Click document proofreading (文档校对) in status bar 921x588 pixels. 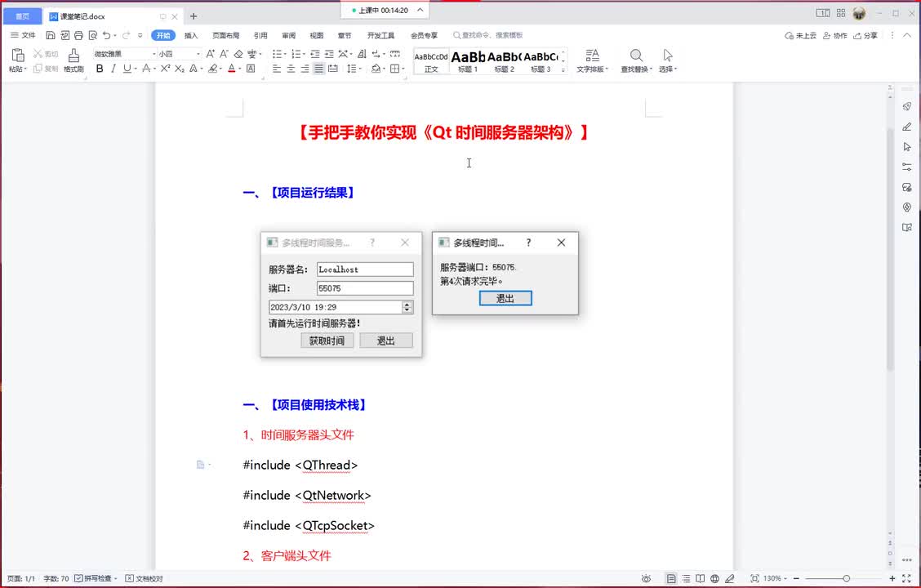click(x=144, y=578)
